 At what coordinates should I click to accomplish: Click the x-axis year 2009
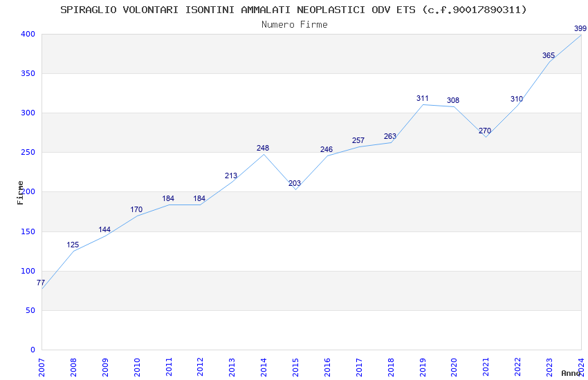(105, 368)
